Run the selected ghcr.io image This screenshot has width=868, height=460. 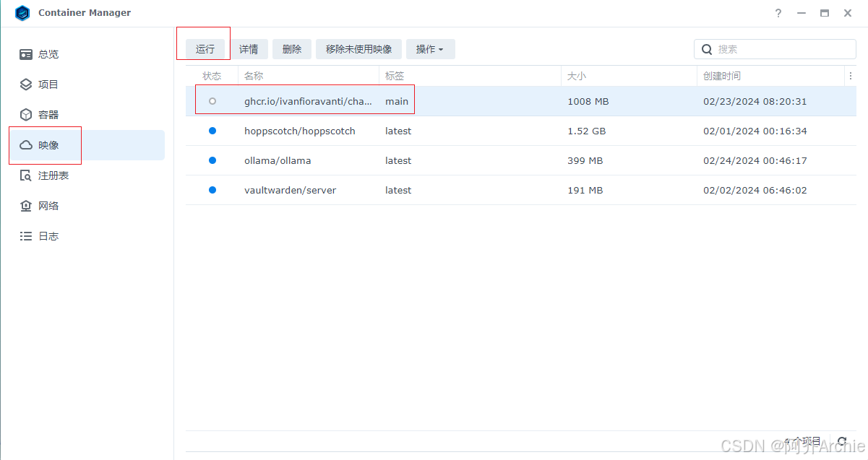pyautogui.click(x=205, y=48)
